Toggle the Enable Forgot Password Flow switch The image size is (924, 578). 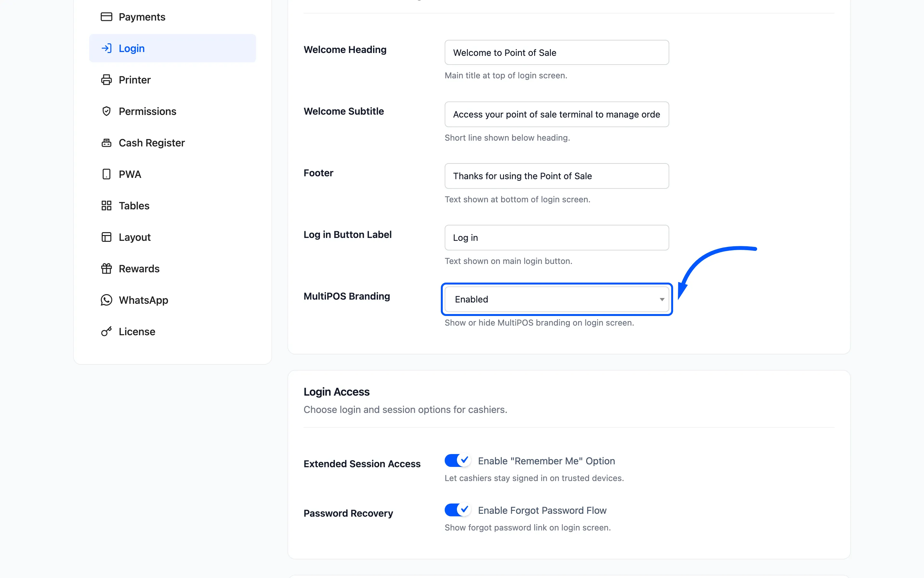[x=458, y=510]
